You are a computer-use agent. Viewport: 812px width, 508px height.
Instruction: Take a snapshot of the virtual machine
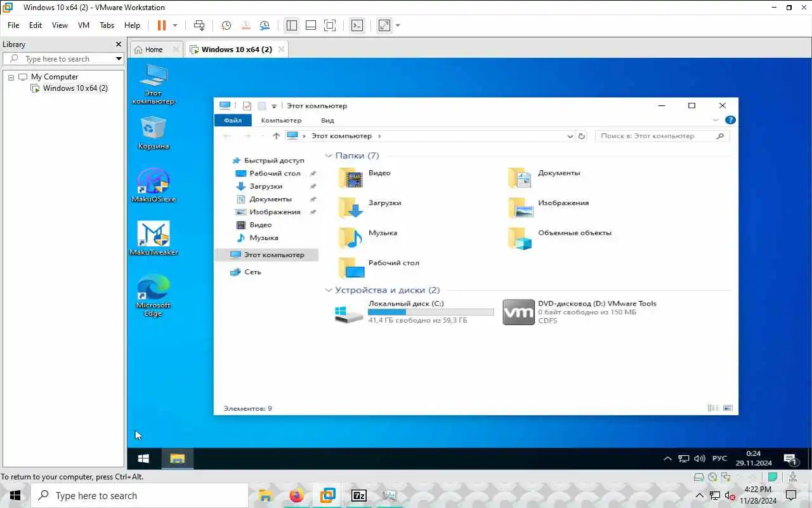[226, 25]
